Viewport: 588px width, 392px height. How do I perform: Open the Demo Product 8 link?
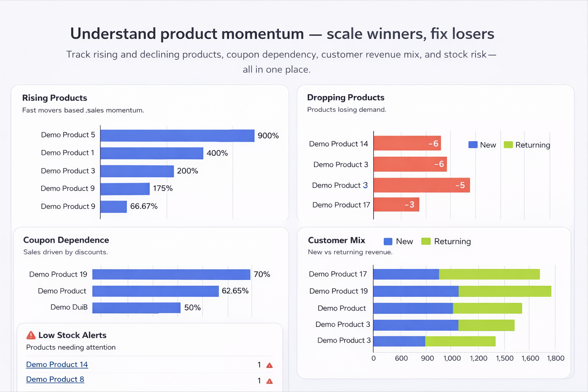pos(55,379)
